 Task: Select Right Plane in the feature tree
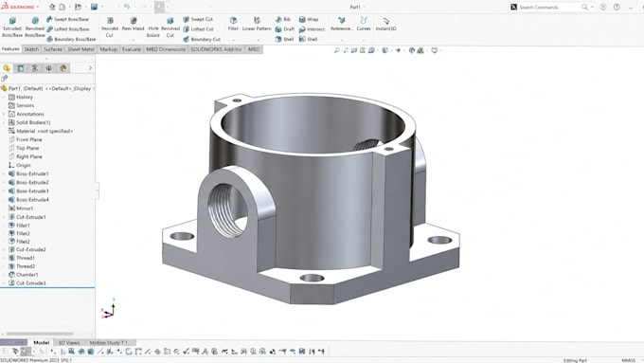click(x=26, y=156)
